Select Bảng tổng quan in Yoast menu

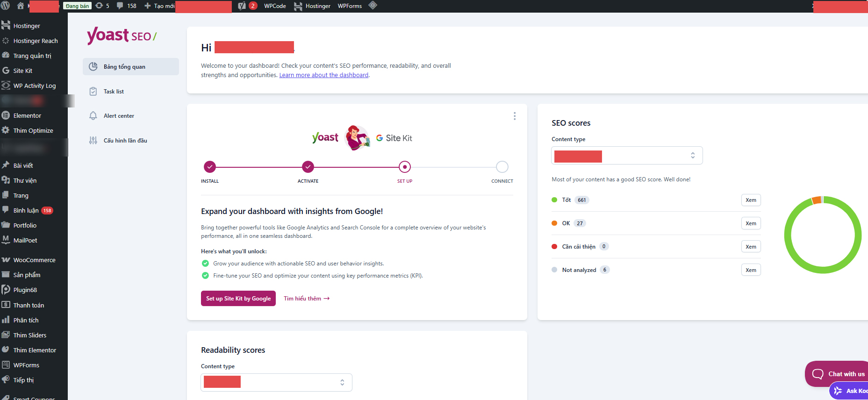[x=131, y=67]
